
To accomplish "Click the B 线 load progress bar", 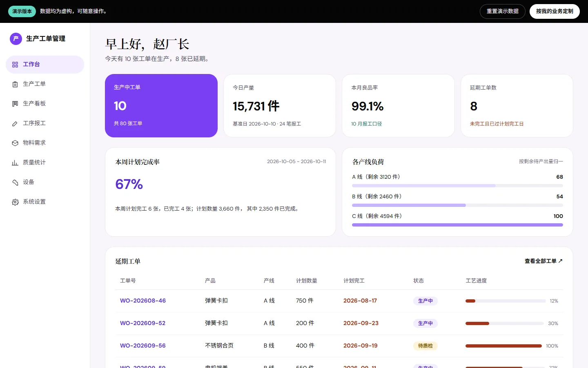I will click(x=457, y=205).
